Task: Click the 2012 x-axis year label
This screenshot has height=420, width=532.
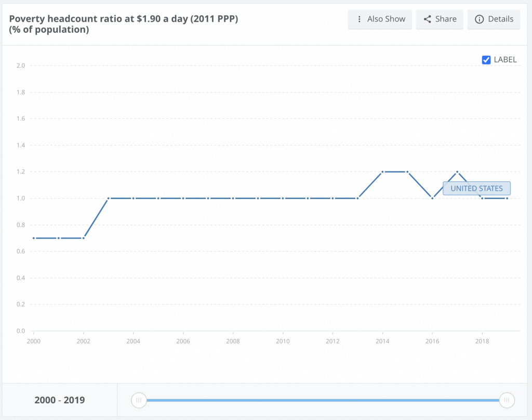Action: tap(332, 341)
